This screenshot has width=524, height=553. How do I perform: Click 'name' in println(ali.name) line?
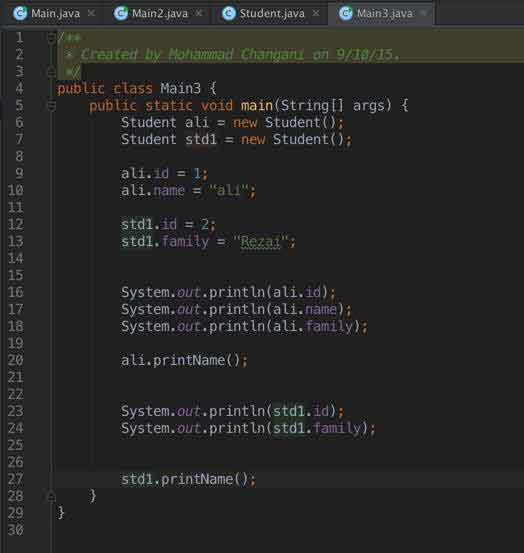click(x=321, y=310)
